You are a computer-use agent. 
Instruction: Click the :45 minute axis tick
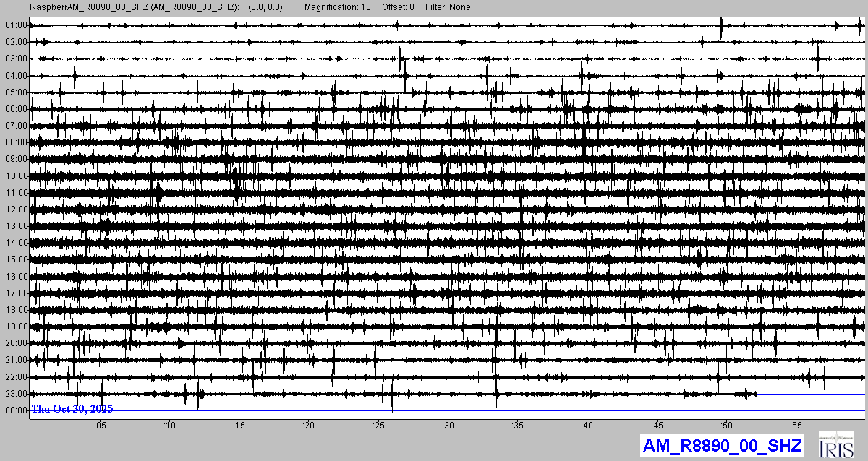(x=657, y=424)
